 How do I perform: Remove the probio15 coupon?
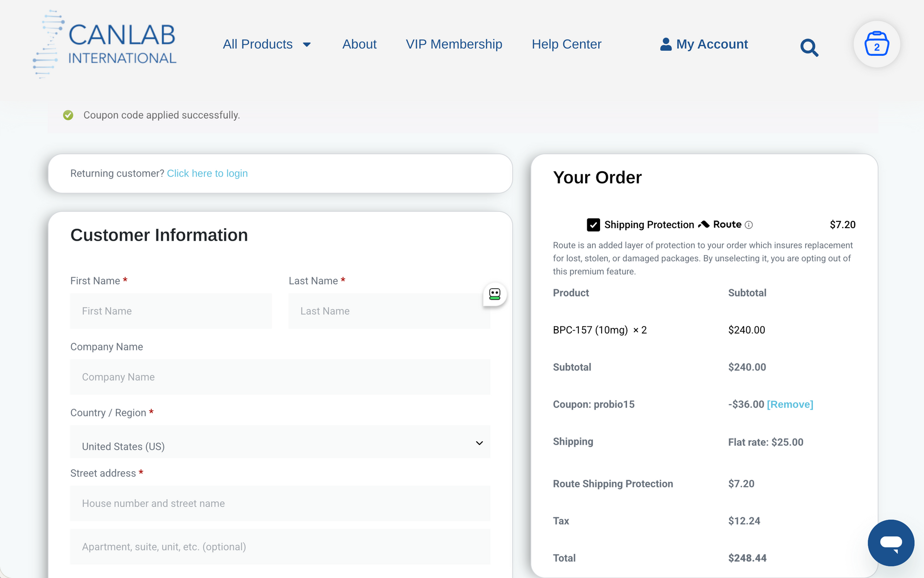790,404
